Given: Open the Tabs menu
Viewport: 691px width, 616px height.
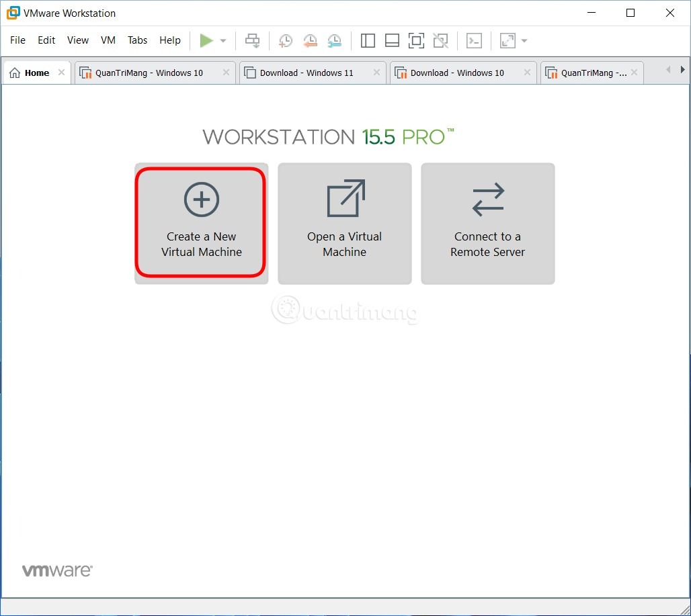Looking at the screenshot, I should point(138,40).
